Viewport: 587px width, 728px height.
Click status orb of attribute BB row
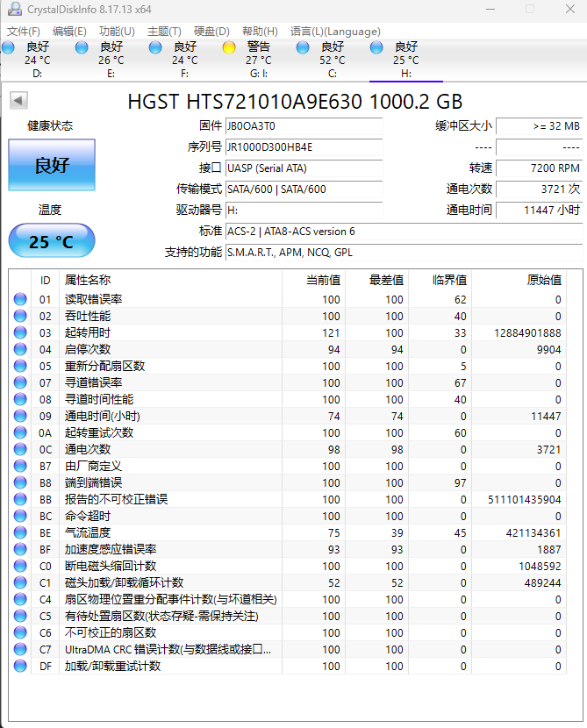[x=20, y=499]
